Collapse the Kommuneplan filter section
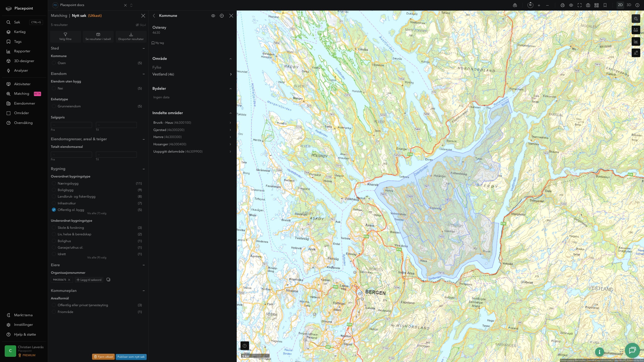644x362 pixels. [x=144, y=291]
